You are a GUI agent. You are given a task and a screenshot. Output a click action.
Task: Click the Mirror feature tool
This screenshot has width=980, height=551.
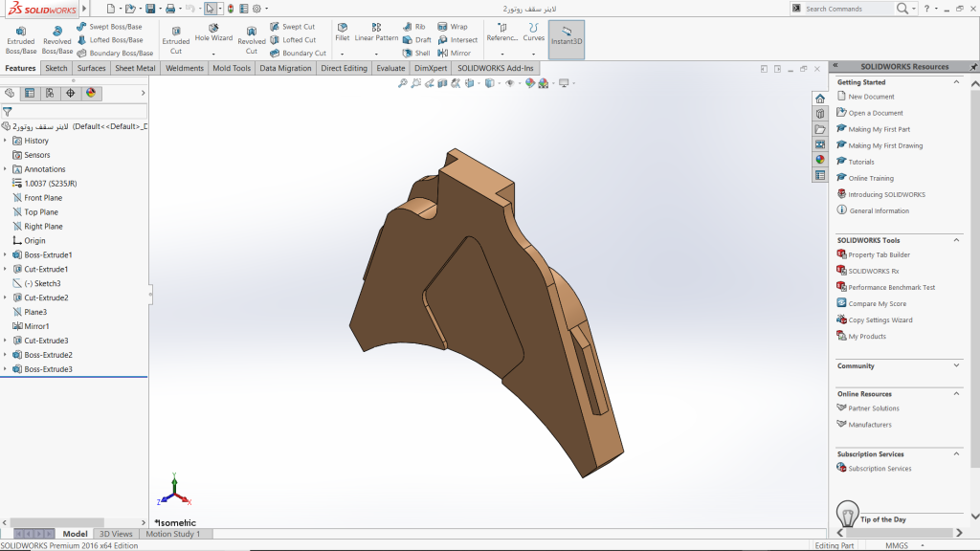453,54
